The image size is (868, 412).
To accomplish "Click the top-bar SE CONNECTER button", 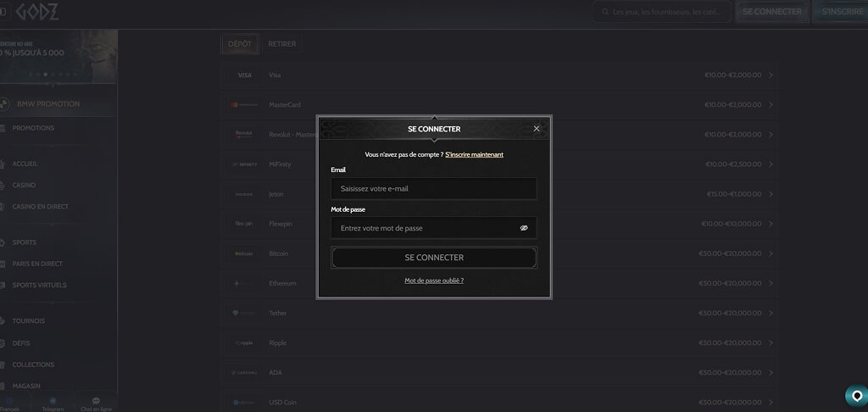I will click(x=771, y=12).
